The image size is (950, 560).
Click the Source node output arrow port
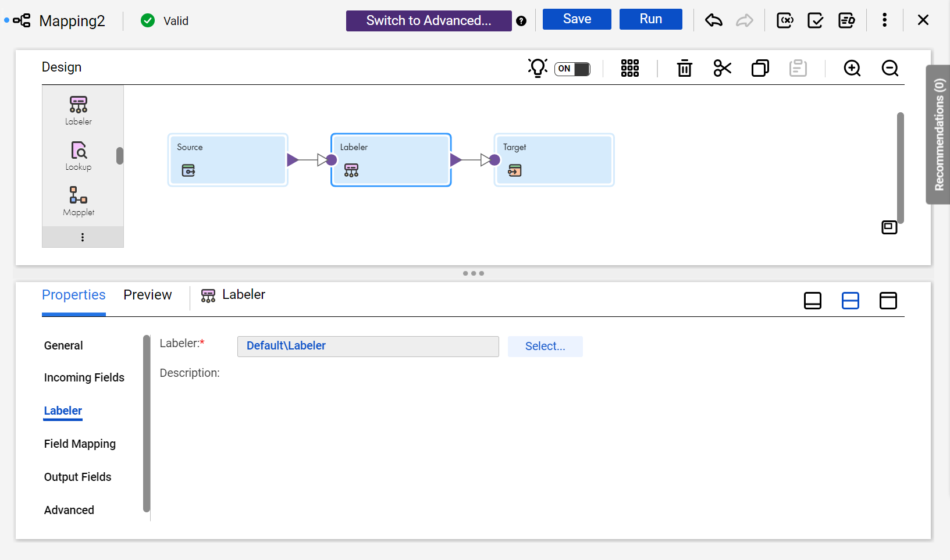click(293, 160)
